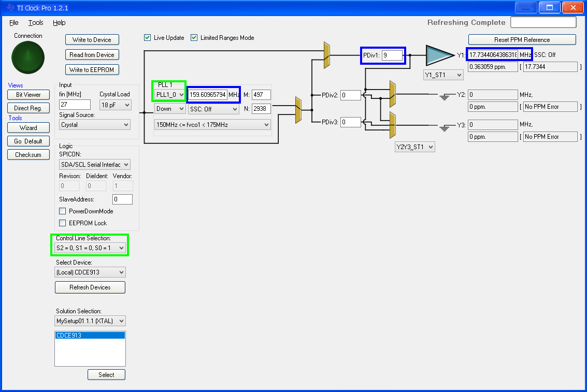Open the Bit Viewer view

coord(28,95)
